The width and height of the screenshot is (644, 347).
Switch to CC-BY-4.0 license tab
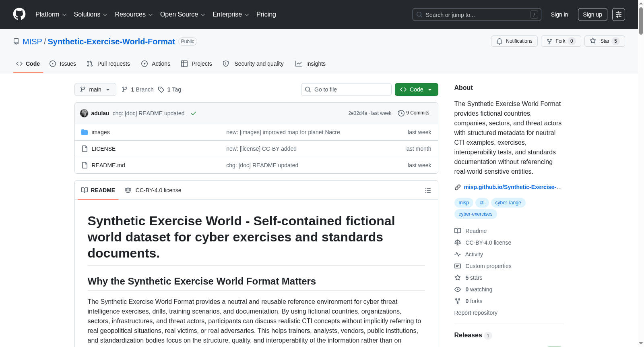coord(153,190)
